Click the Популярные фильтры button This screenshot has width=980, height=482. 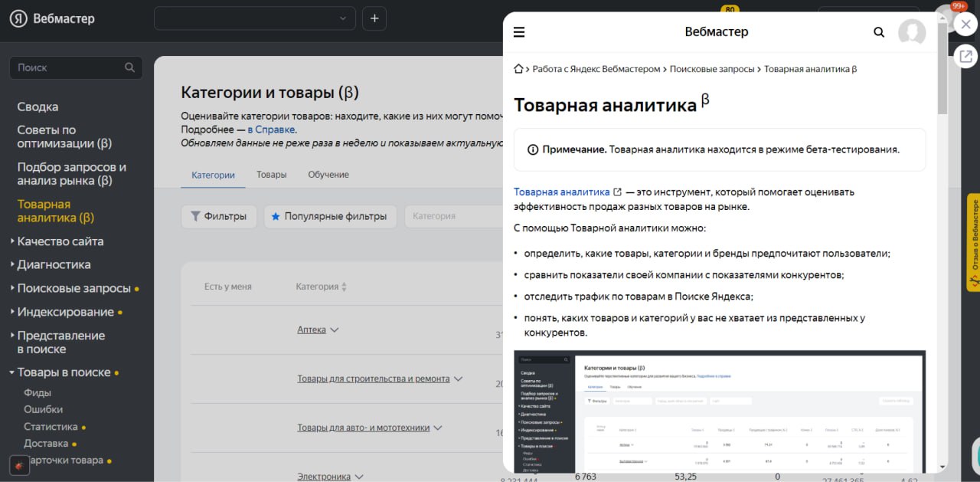pos(330,216)
